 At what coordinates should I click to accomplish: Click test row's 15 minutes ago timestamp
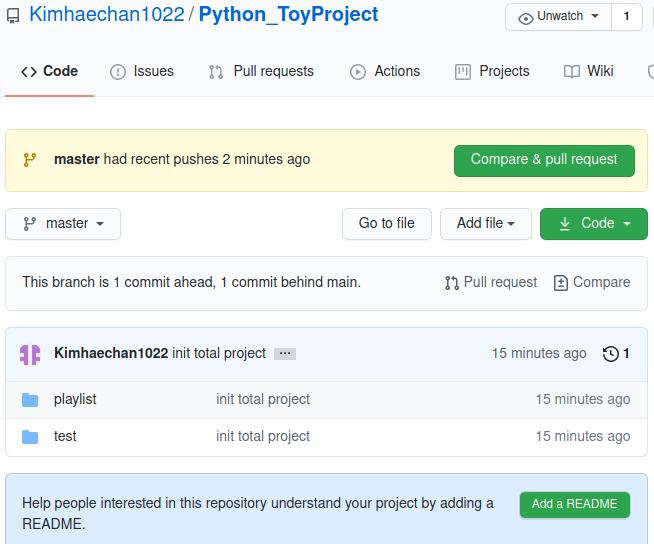(583, 436)
